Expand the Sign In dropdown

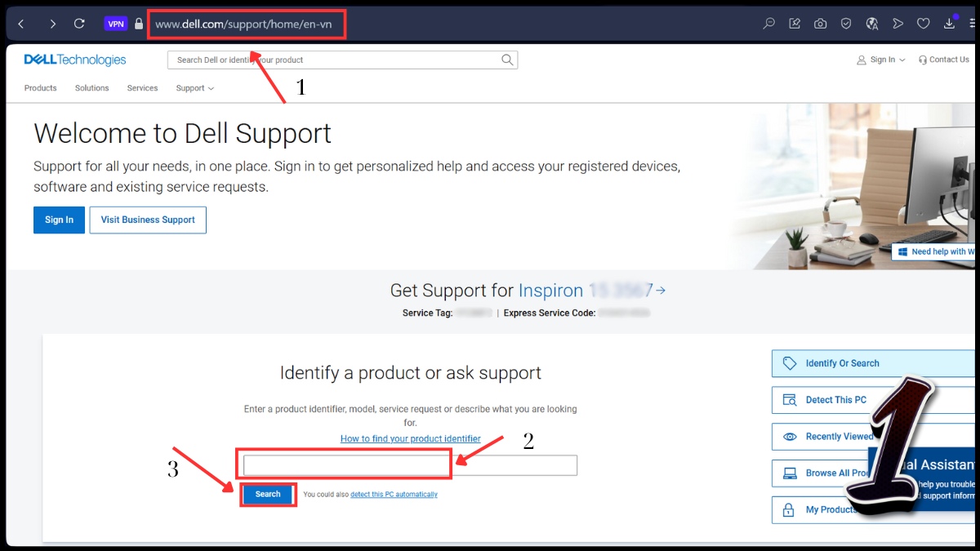[881, 60]
